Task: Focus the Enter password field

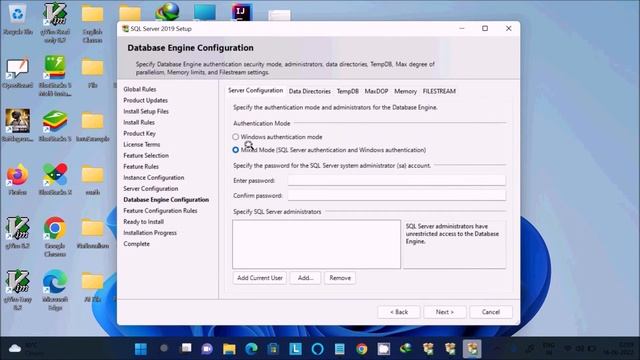Action: pos(397,180)
